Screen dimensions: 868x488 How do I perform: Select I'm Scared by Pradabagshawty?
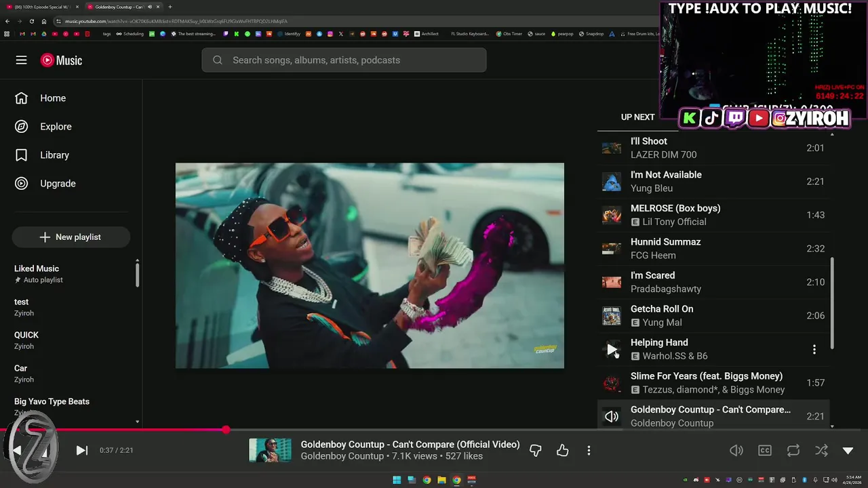[x=713, y=282]
